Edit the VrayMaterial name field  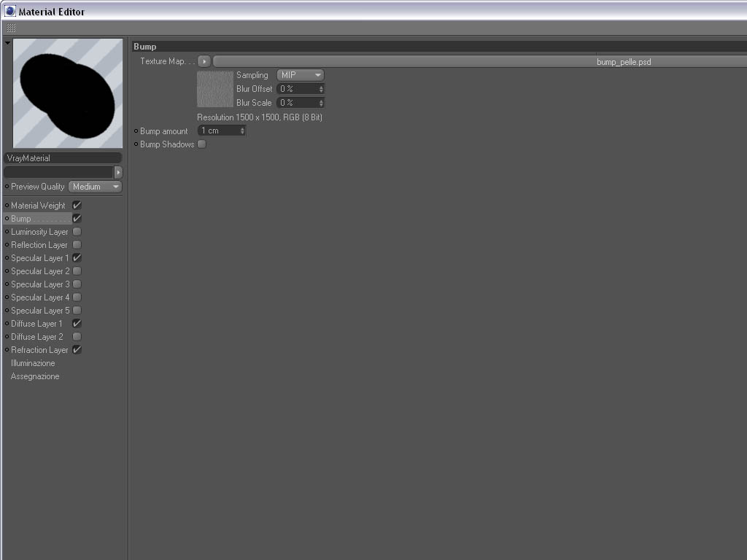(x=63, y=158)
